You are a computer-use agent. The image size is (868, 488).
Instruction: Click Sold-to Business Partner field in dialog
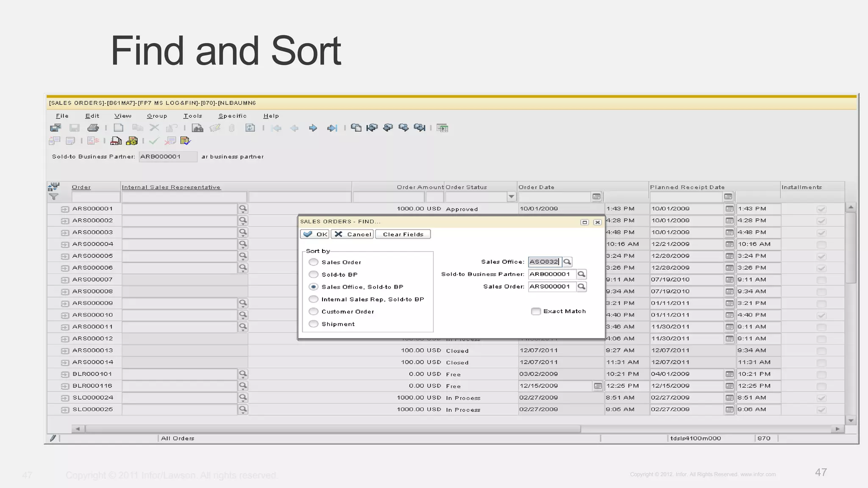click(x=551, y=274)
